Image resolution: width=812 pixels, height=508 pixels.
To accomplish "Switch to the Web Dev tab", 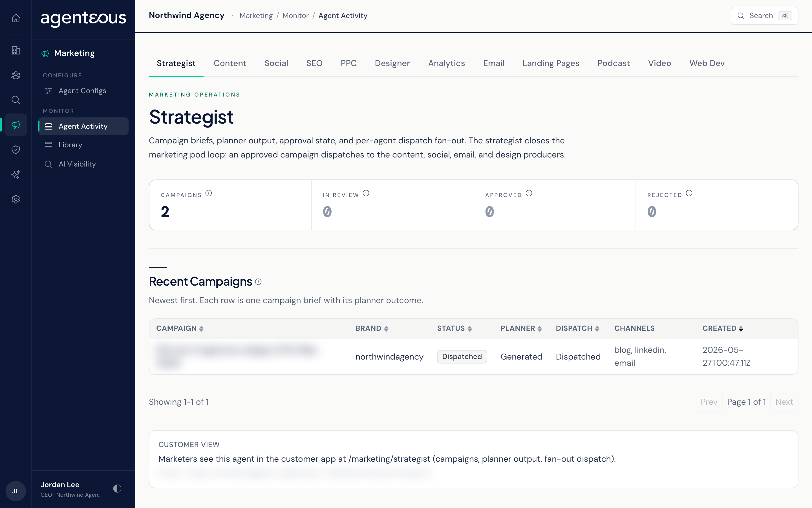I will 707,63.
